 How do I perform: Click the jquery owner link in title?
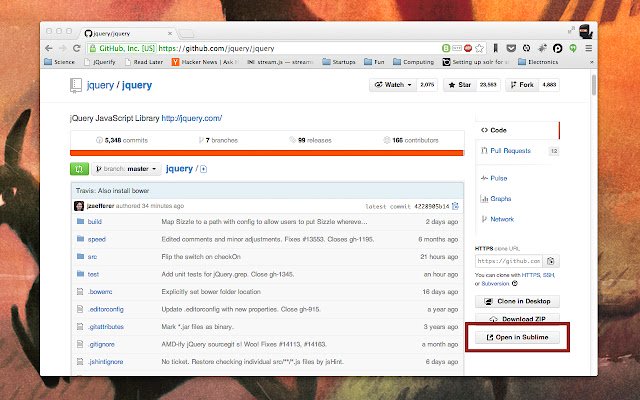(x=100, y=85)
